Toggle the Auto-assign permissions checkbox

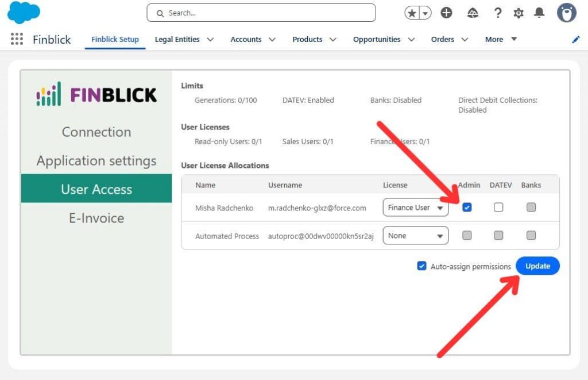(x=421, y=266)
